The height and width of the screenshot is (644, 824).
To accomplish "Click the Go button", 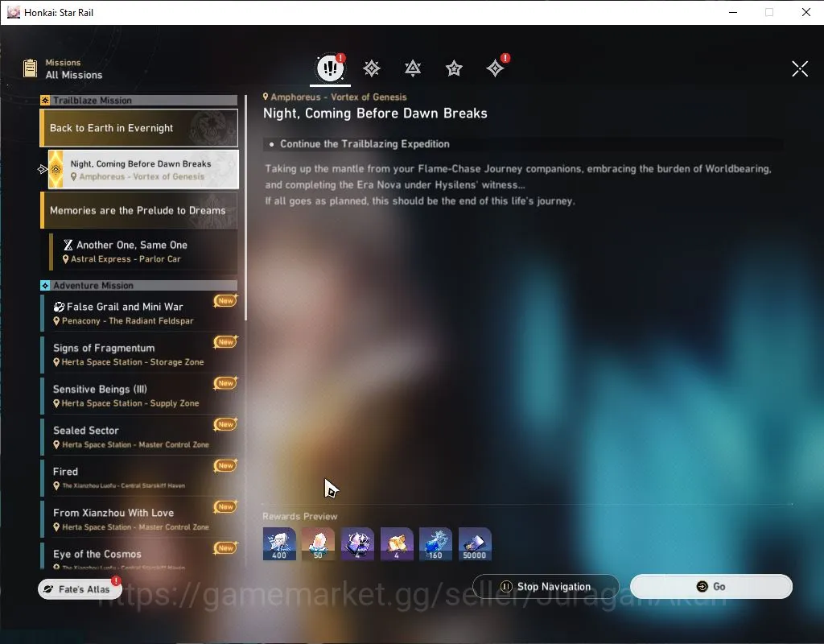I will 711,586.
